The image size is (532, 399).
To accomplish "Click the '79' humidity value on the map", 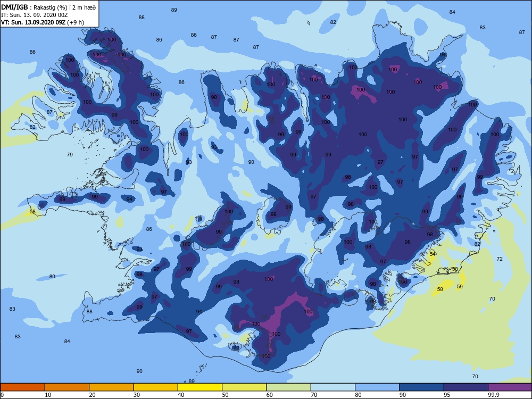I will 70,154.
